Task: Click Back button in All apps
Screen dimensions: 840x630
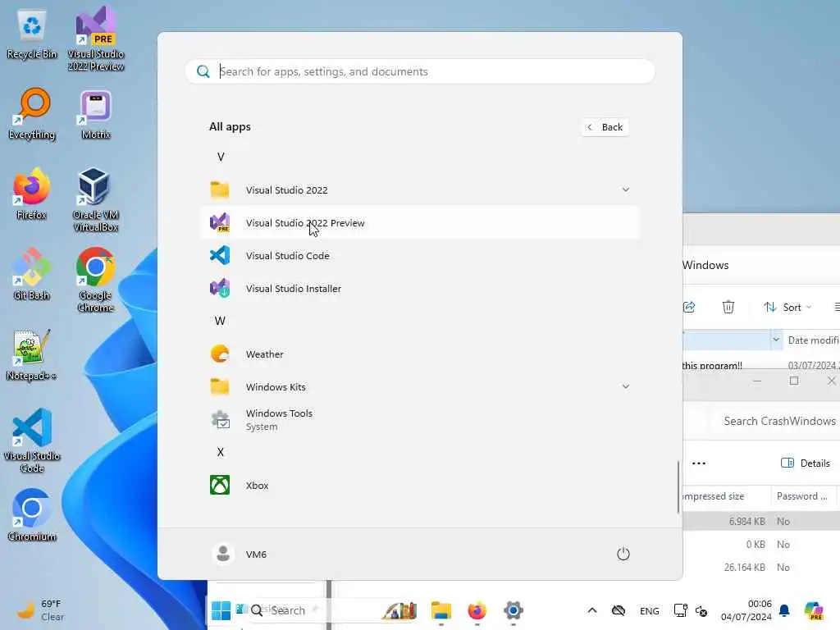Action: coord(605,127)
